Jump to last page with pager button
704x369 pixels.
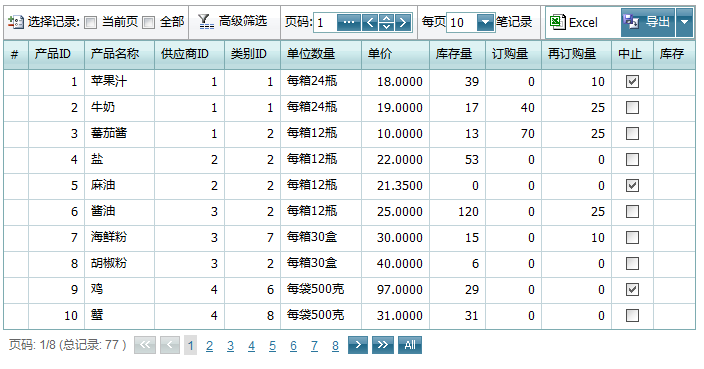point(383,345)
